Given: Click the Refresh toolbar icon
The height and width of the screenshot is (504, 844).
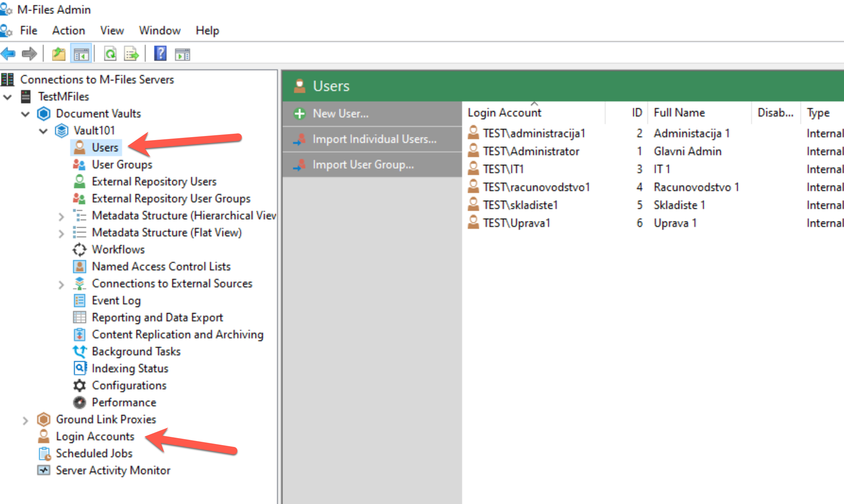Looking at the screenshot, I should (110, 54).
